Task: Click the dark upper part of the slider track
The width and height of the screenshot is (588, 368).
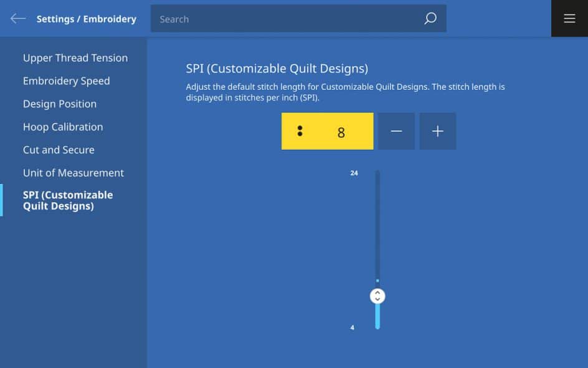Action: click(377, 225)
